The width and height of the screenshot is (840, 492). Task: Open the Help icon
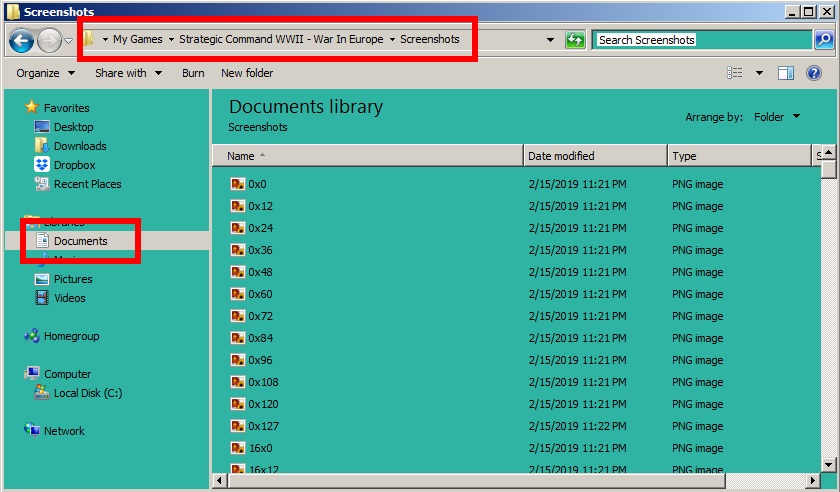(814, 73)
